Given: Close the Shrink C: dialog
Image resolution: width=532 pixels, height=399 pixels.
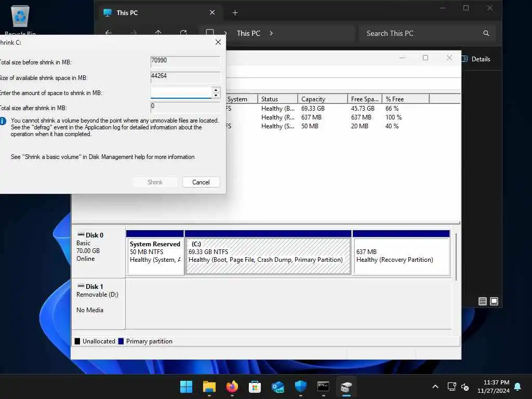Looking at the screenshot, I should click(x=218, y=42).
